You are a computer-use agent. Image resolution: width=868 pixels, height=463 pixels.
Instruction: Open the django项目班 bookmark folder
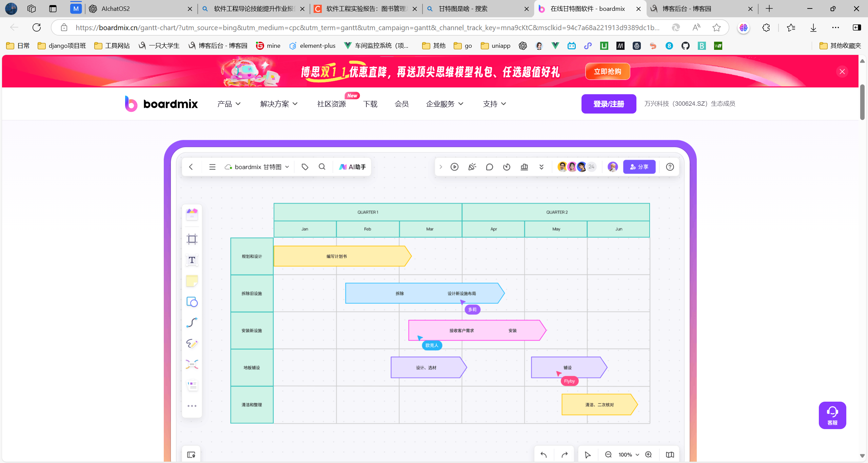pos(62,45)
